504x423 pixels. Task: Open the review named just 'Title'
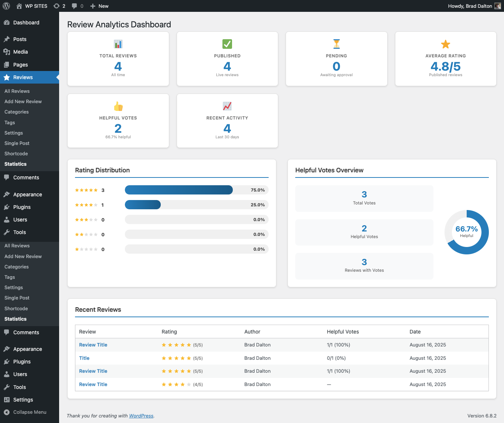(x=84, y=358)
